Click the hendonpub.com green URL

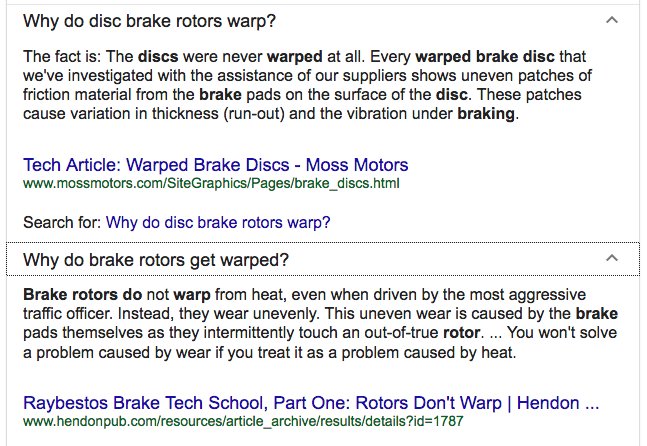pyautogui.click(x=243, y=421)
